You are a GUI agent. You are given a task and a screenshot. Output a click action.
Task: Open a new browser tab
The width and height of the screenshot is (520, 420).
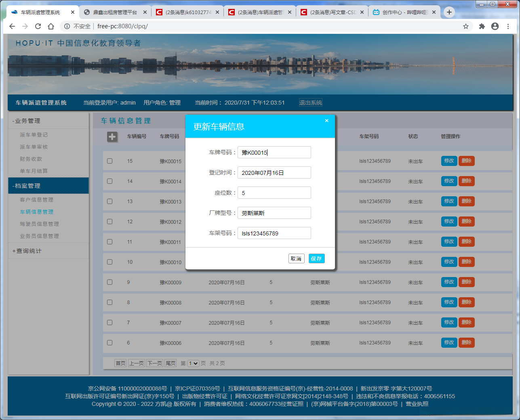pyautogui.click(x=449, y=12)
